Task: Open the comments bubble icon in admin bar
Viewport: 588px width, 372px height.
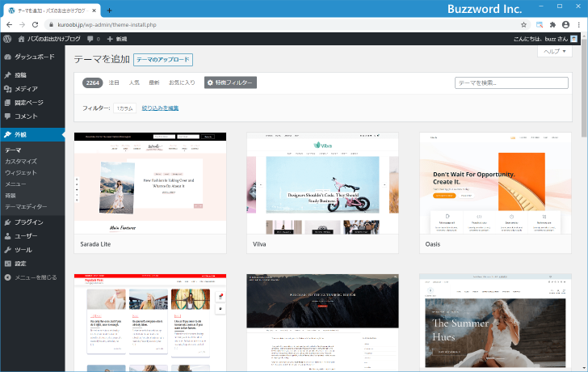Action: [x=93, y=39]
